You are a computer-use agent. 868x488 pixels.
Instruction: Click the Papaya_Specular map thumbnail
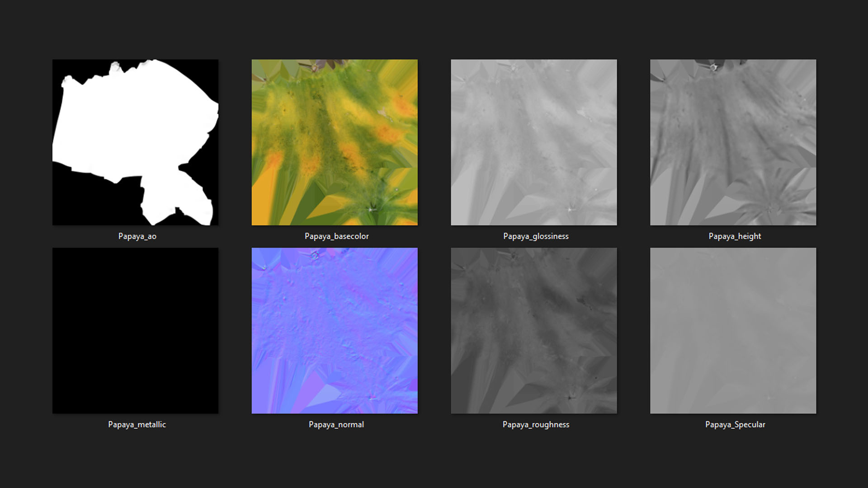coord(733,331)
